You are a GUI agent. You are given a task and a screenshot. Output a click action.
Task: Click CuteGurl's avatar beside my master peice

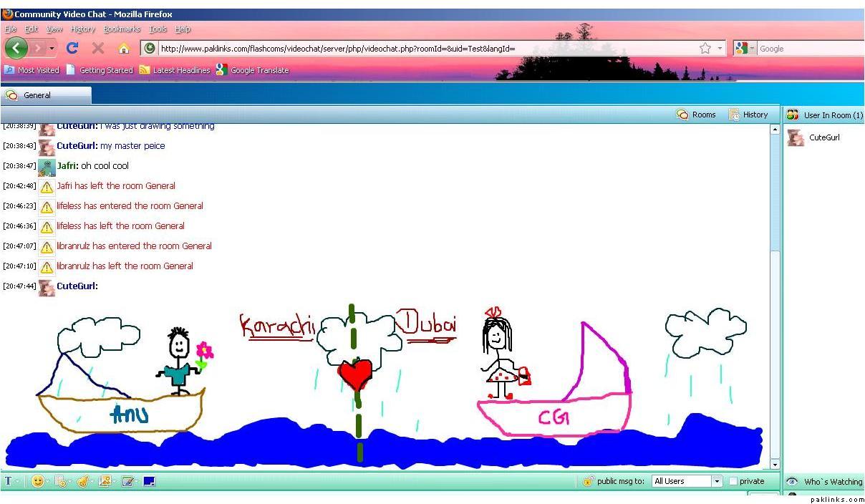(47, 147)
